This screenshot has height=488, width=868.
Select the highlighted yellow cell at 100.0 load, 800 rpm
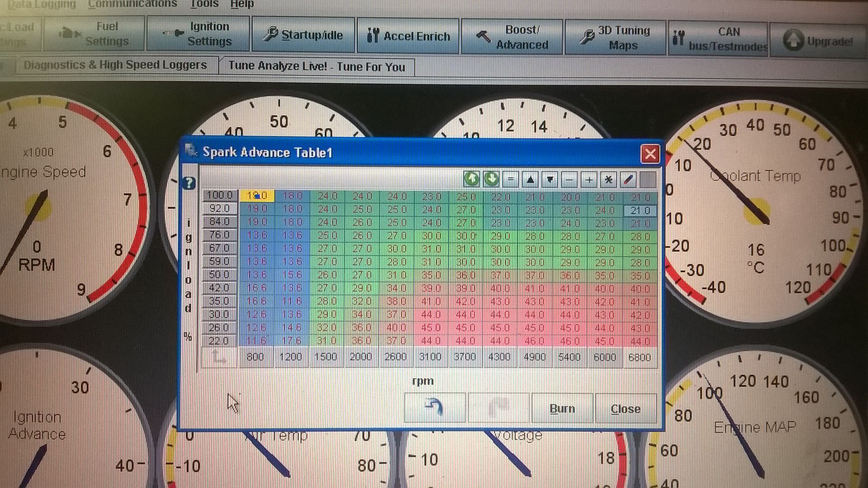(x=256, y=195)
